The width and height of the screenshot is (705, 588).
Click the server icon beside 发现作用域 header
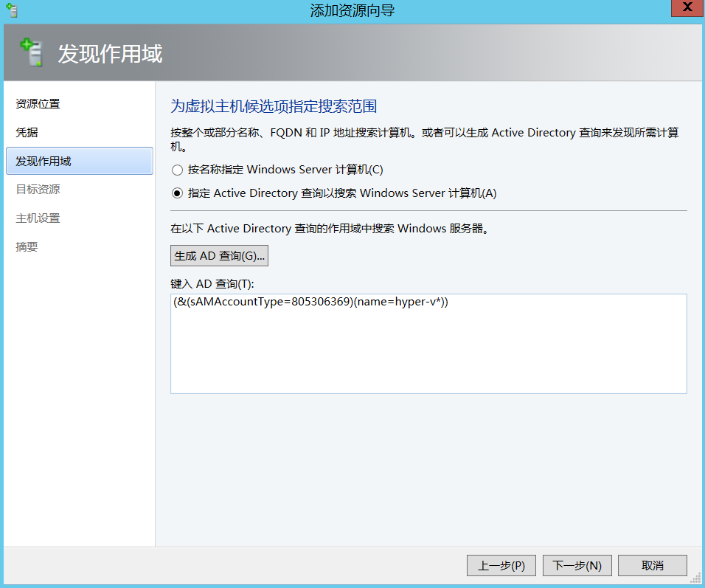tap(32, 52)
